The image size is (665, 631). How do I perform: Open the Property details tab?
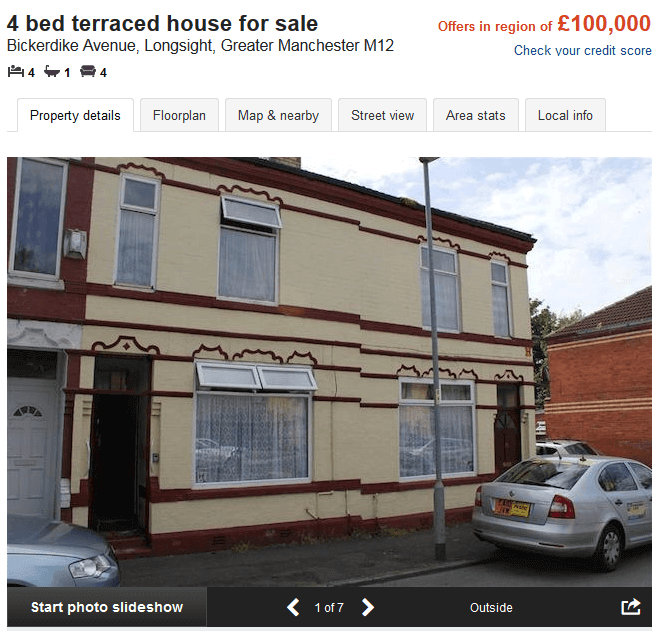click(x=75, y=115)
